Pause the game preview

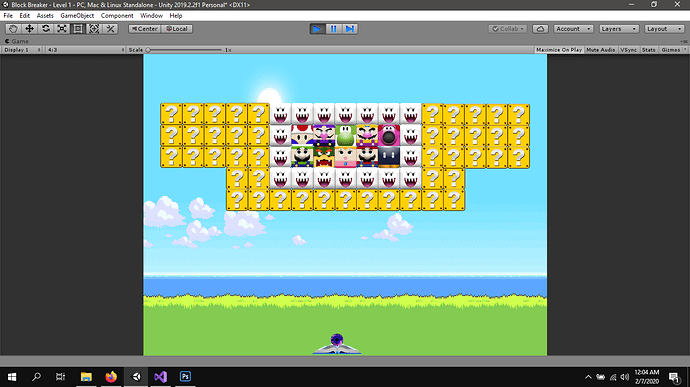tap(334, 29)
